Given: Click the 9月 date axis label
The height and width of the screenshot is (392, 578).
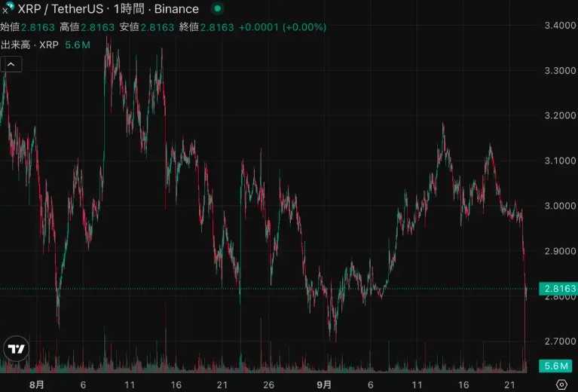Looking at the screenshot, I should [x=324, y=385].
